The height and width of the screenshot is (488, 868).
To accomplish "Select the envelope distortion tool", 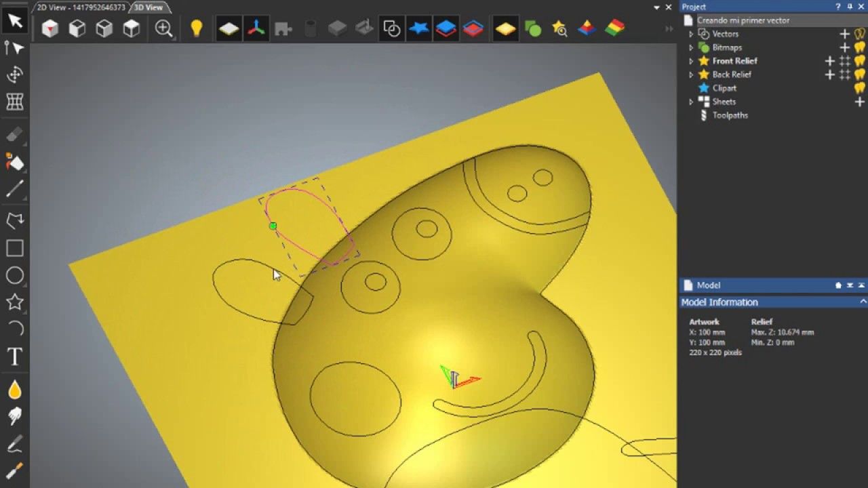I will (x=15, y=102).
